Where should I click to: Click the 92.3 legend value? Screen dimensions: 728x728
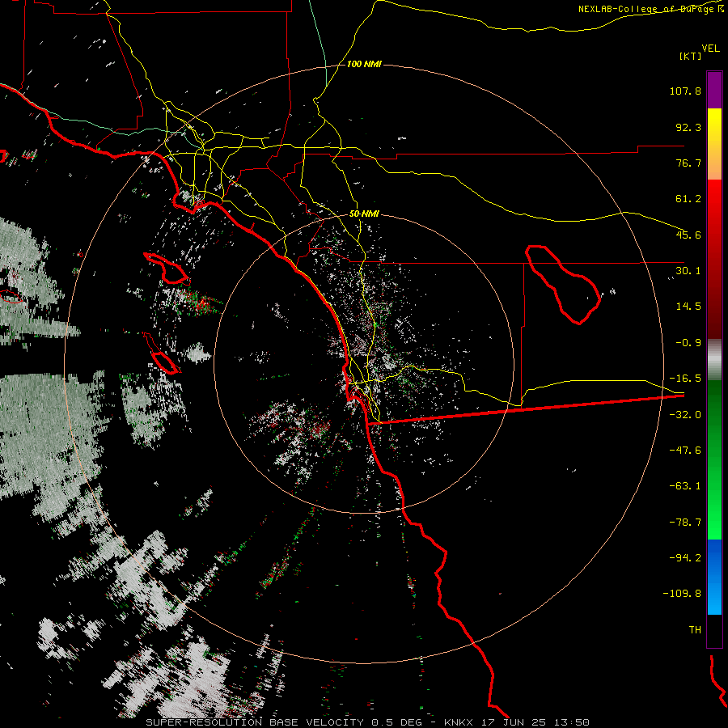pos(688,127)
